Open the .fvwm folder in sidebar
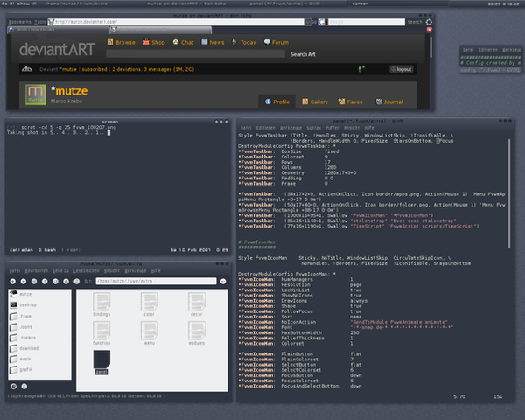The width and height of the screenshot is (525, 420). coord(21,316)
